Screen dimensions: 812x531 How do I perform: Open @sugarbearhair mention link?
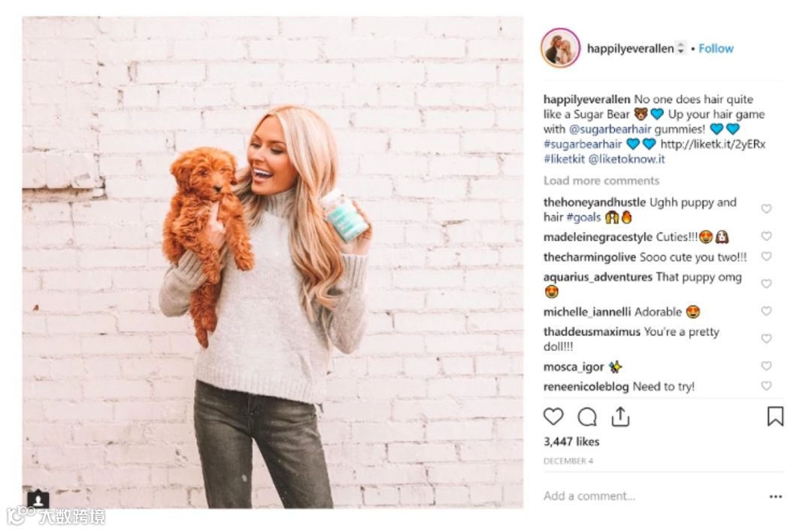(x=610, y=129)
